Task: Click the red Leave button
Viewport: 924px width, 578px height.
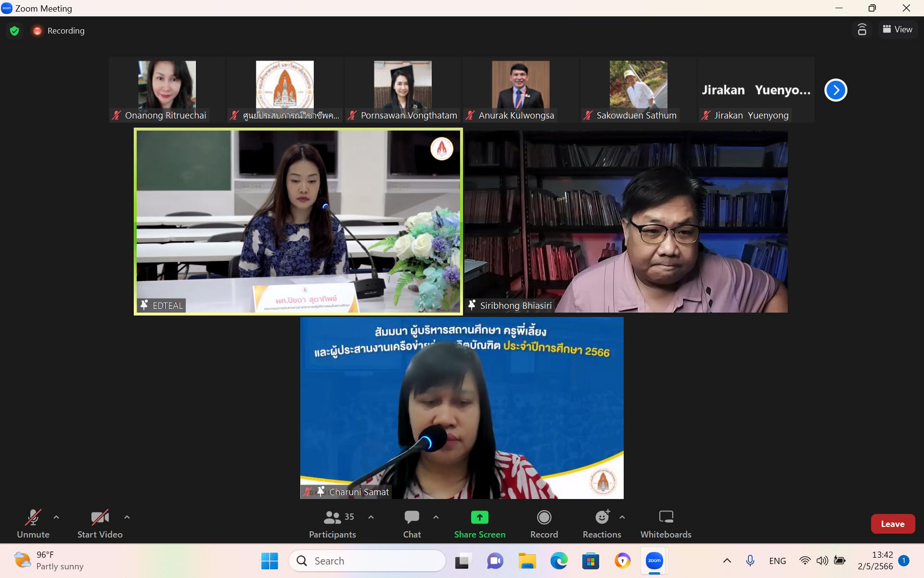Action: [893, 524]
